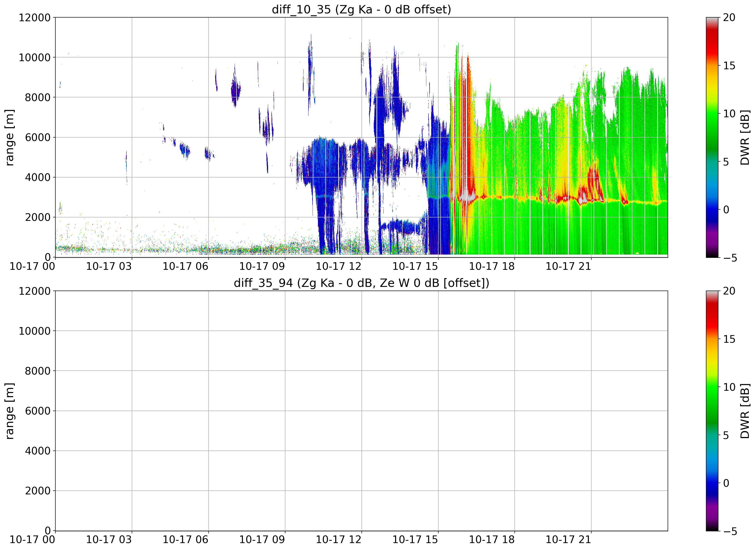This screenshot has width=756, height=550.
Task: Click the bottom colorbar's '5' tick label
Action: [726, 435]
